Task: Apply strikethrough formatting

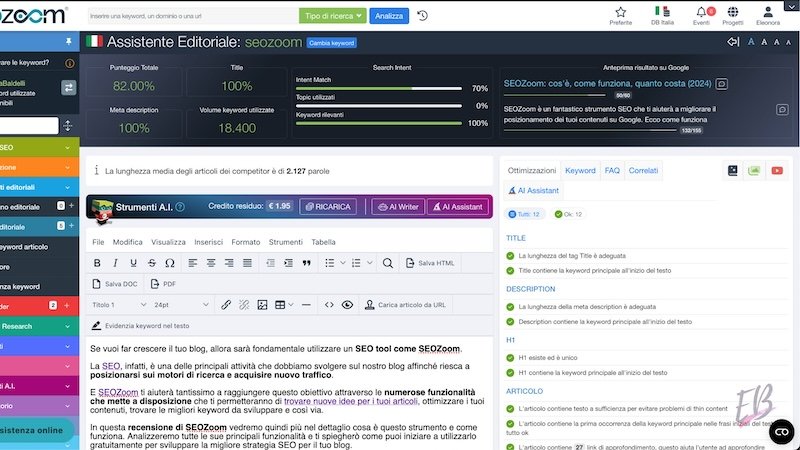Action: click(x=152, y=263)
